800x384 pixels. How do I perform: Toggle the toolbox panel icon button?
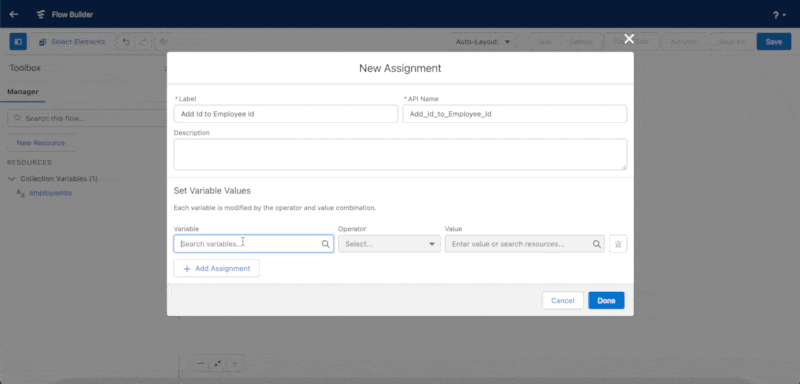[18, 42]
